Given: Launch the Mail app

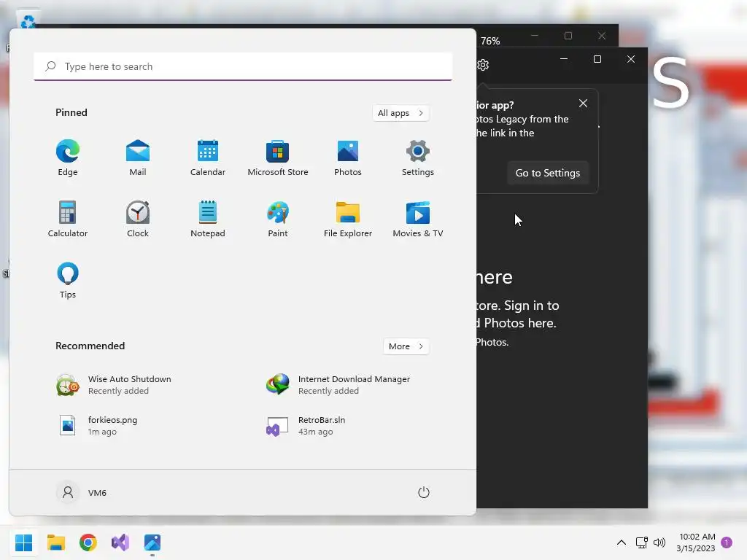Looking at the screenshot, I should point(138,158).
